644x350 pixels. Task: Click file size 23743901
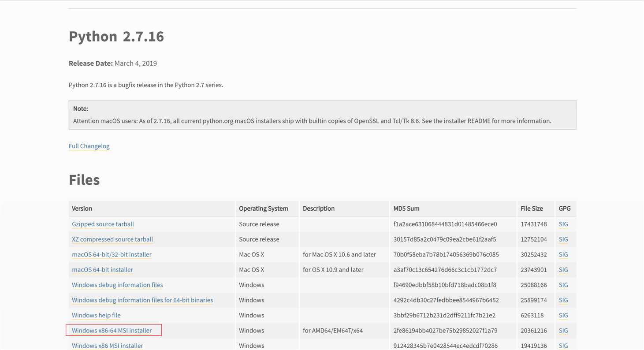point(534,270)
